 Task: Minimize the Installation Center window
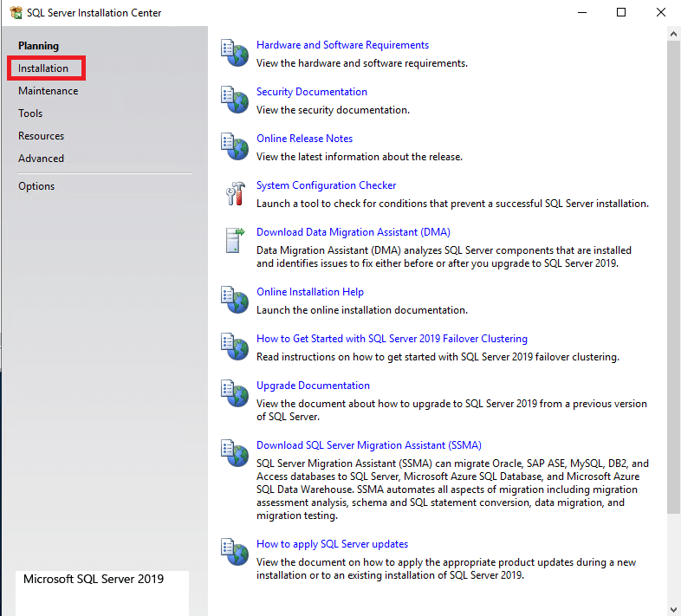pyautogui.click(x=582, y=13)
